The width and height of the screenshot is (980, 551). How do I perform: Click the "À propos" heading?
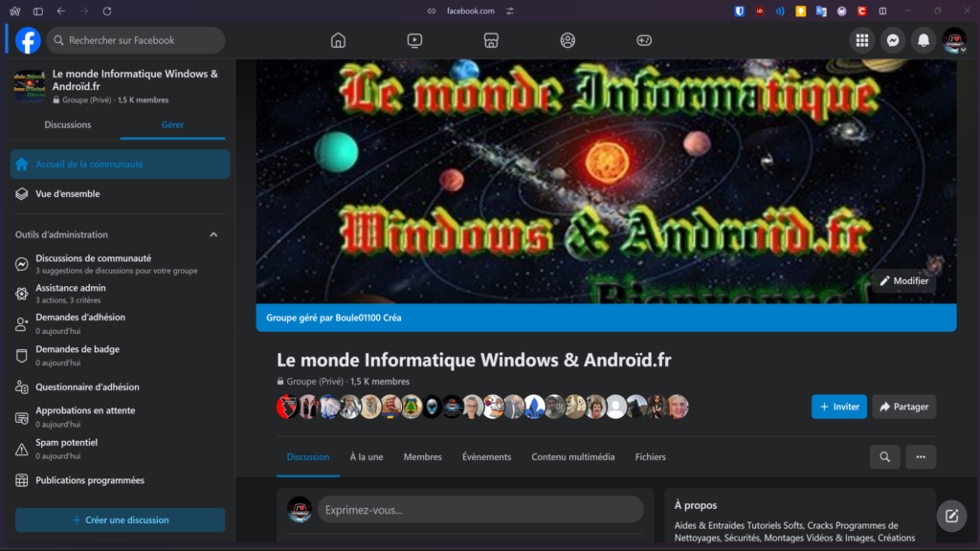pos(696,505)
